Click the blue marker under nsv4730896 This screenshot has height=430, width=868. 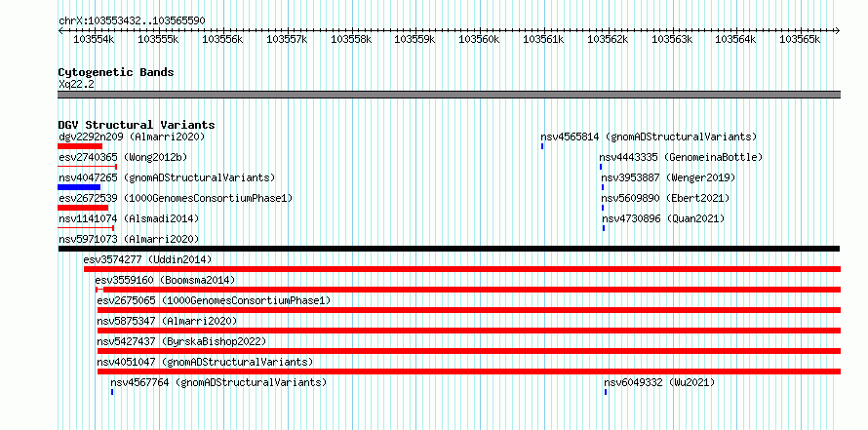[604, 228]
